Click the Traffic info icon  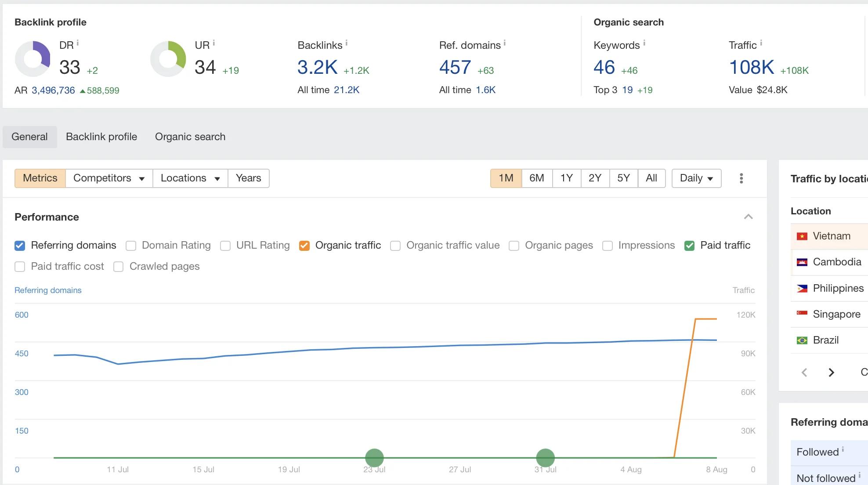[761, 43]
